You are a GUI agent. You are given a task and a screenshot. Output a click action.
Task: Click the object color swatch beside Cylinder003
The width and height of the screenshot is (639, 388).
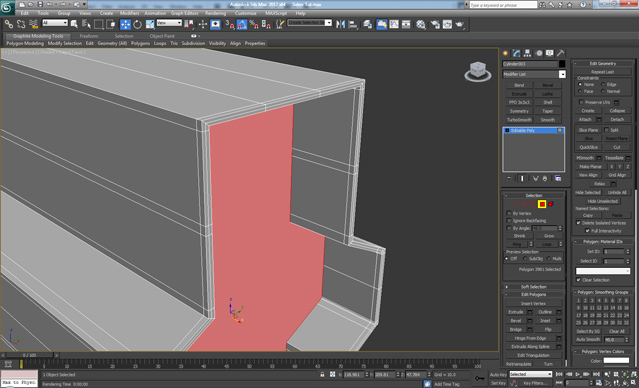562,64
